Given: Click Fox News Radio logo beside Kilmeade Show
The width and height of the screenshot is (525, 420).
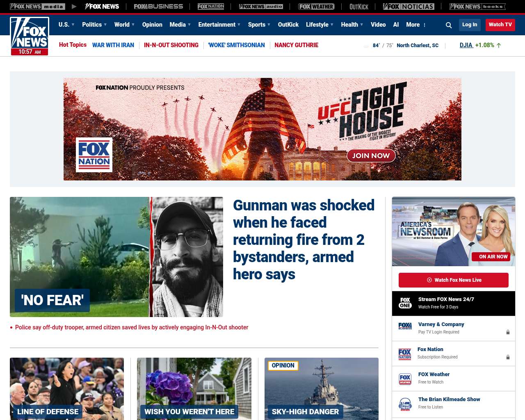Looking at the screenshot, I should tap(405, 404).
